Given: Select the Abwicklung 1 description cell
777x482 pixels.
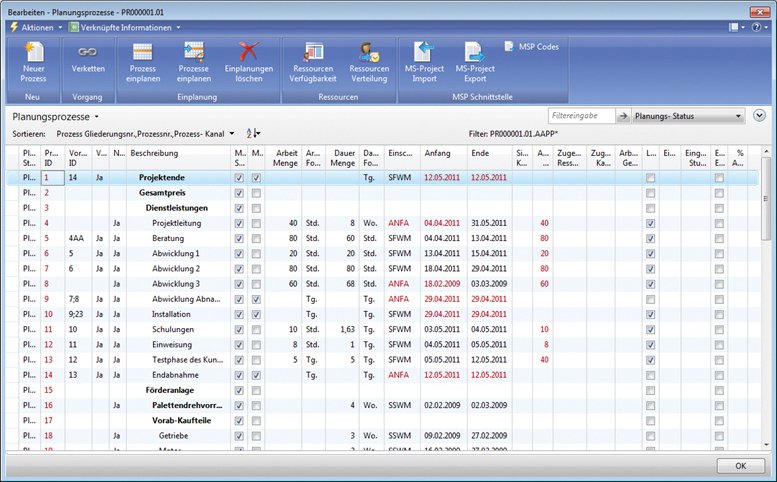Looking at the screenshot, I should (178, 254).
